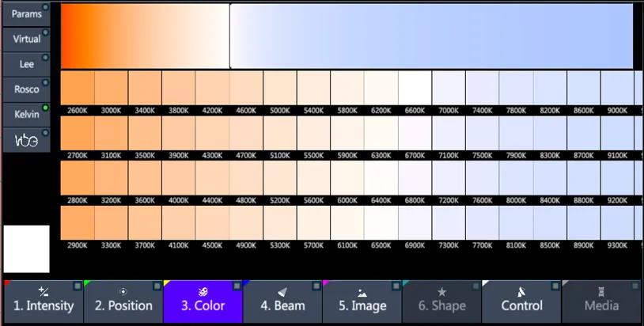The image size is (644, 326).
Task: Click the white current color preview box
Action: pos(27,248)
